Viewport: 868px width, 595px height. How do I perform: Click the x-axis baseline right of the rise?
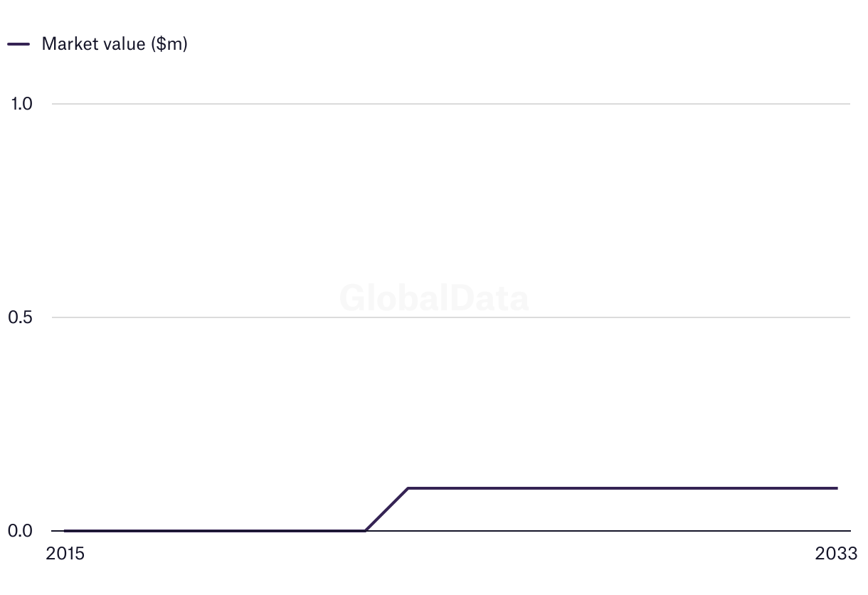coord(605,531)
